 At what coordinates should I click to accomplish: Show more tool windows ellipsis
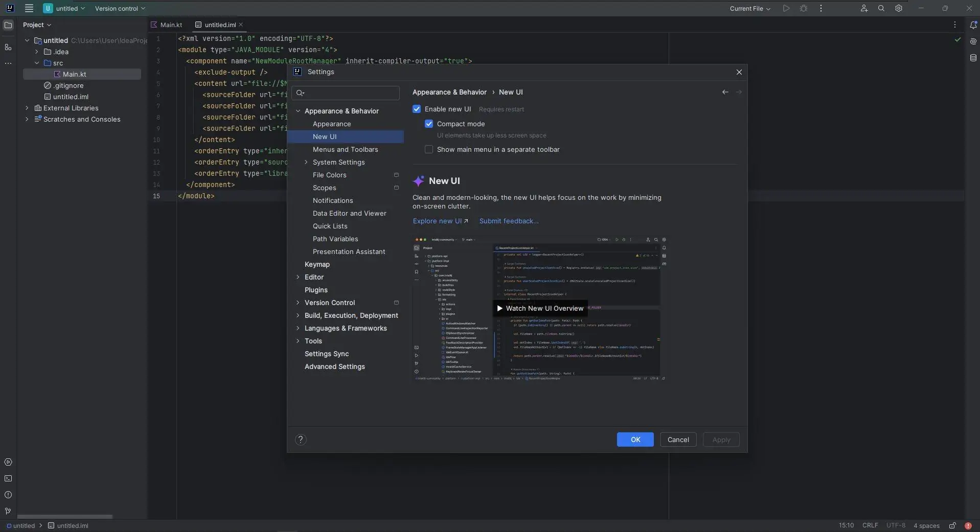point(8,63)
